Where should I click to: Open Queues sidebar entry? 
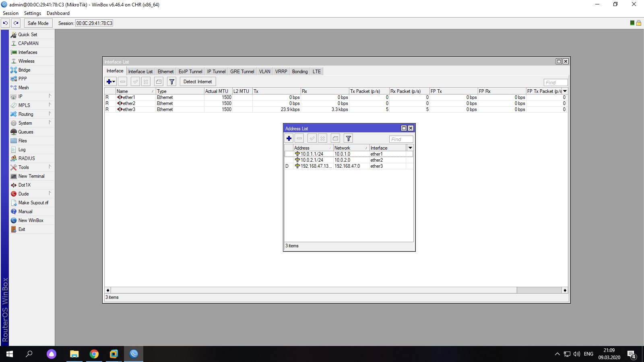click(x=32, y=132)
